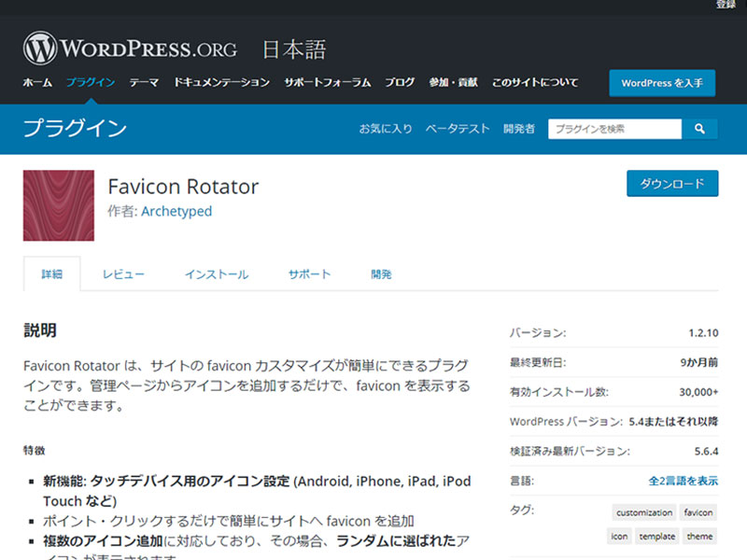
Task: Go to the ホーム navigation link
Action: pos(37,82)
